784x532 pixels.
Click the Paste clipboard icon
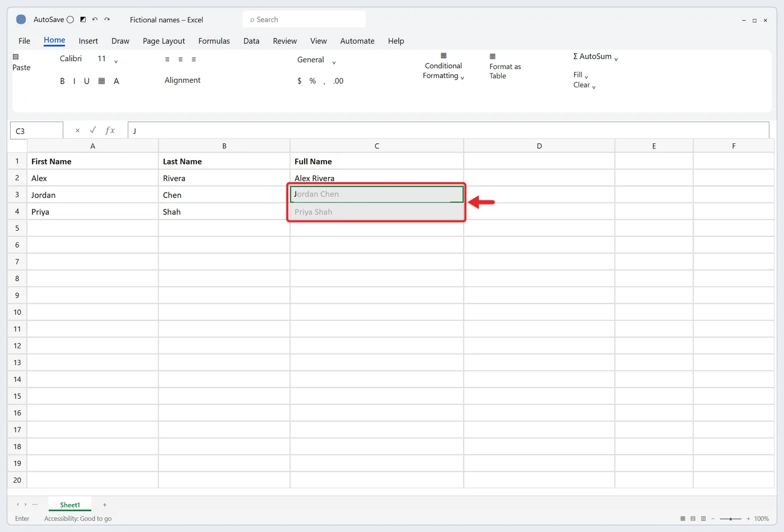tap(16, 57)
